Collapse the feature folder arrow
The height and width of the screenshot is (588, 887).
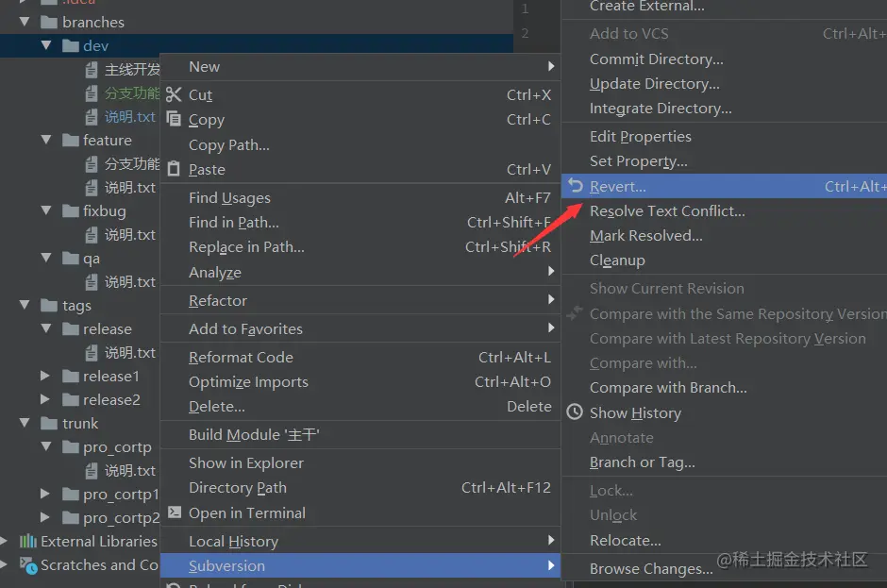[x=46, y=140]
